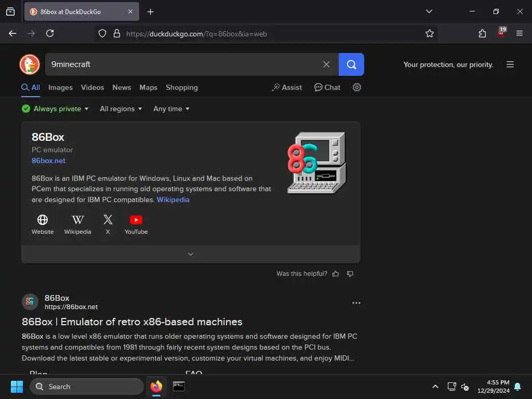Click the network display tray icon
The image size is (532, 399).
click(x=451, y=387)
